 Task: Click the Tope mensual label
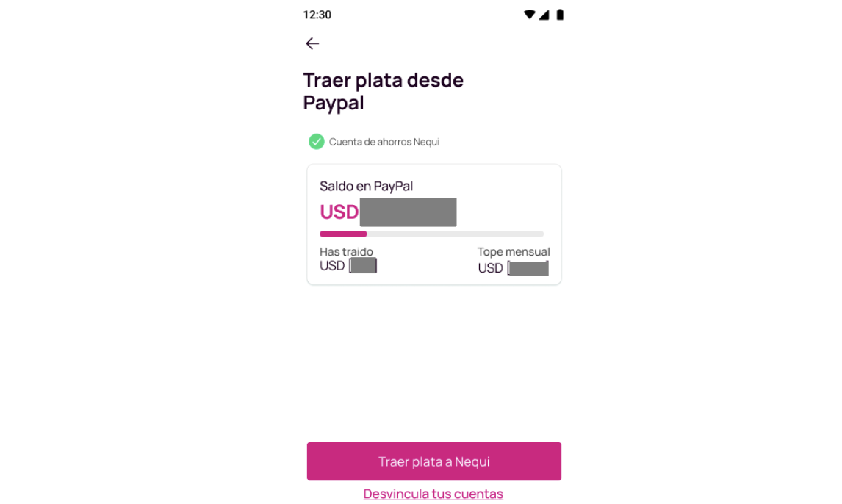[514, 252]
